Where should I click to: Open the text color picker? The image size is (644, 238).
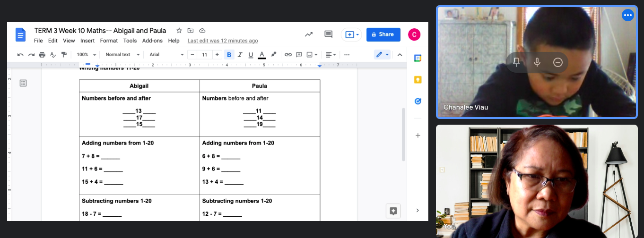pos(262,55)
